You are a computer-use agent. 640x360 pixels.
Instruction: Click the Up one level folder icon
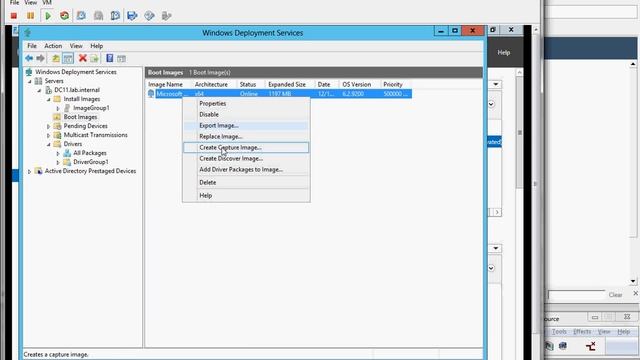tap(56, 58)
